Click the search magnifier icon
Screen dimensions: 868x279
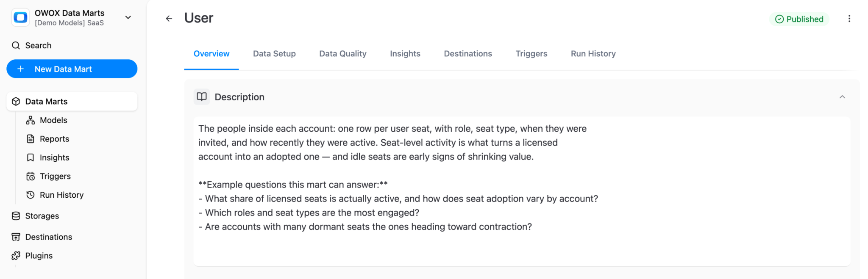[x=16, y=45]
